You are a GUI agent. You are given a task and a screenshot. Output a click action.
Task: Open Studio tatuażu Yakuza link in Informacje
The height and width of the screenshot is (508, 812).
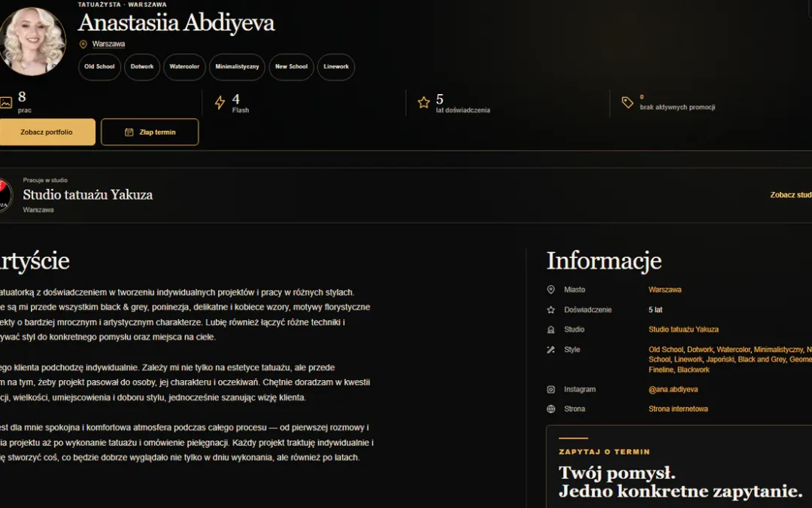[683, 330]
